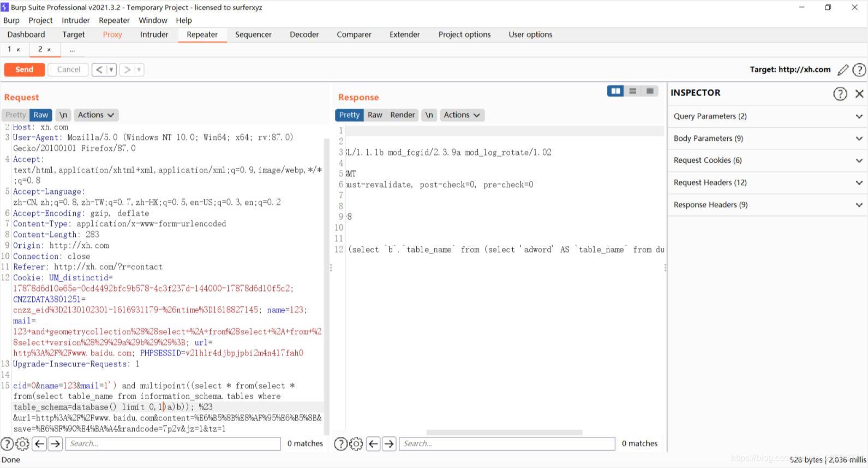
Task: Go back to previous request in history
Action: (x=99, y=69)
